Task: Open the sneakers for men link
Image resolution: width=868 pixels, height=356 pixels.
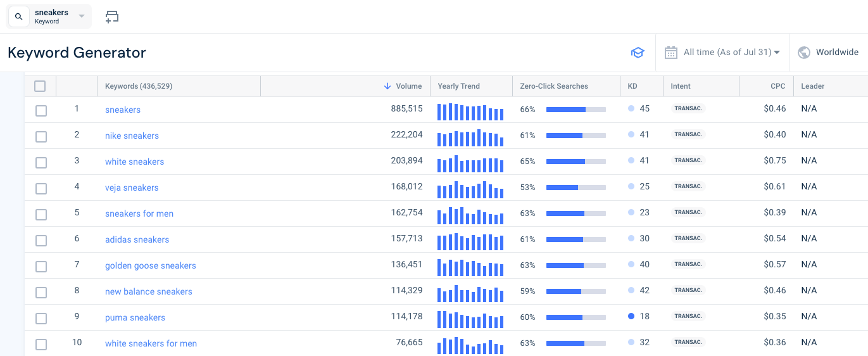Action: click(x=139, y=213)
